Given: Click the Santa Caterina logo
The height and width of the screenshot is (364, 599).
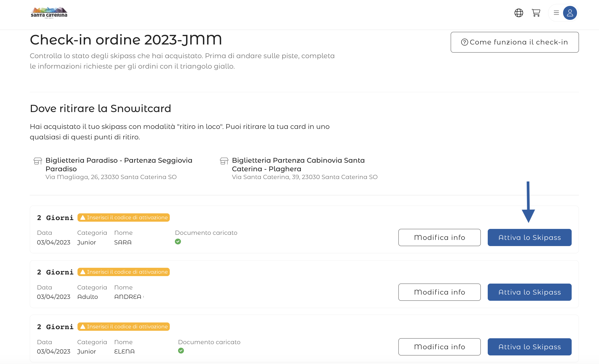Looking at the screenshot, I should point(49,13).
